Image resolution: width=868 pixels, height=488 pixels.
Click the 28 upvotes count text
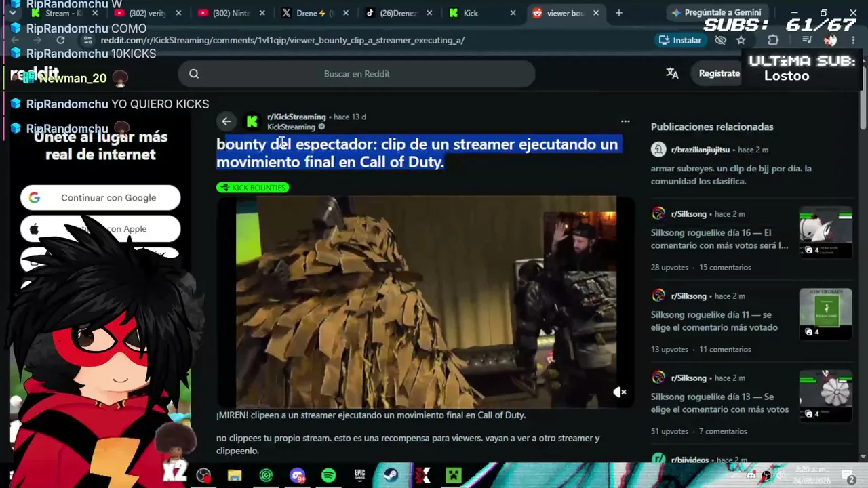click(669, 268)
